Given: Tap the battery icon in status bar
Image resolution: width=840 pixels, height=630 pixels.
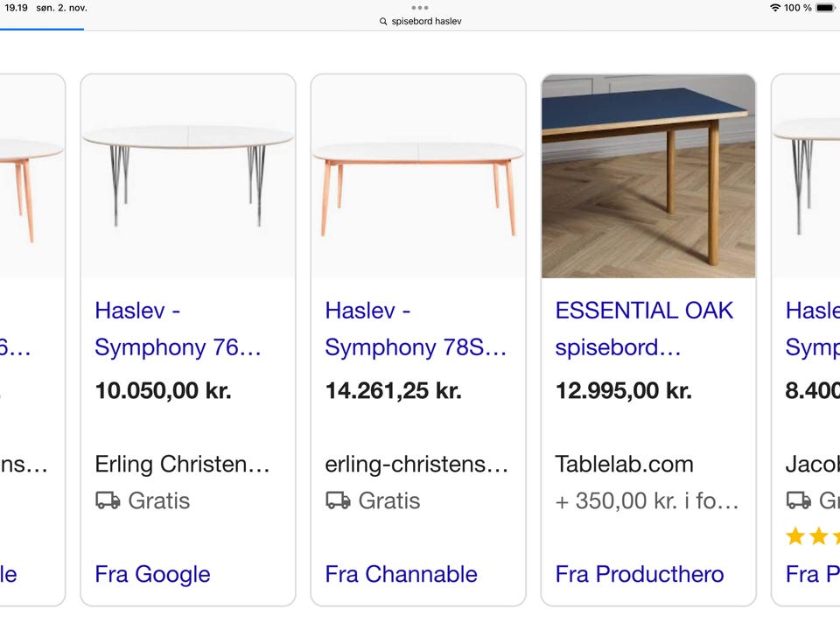Looking at the screenshot, I should tap(826, 8).
